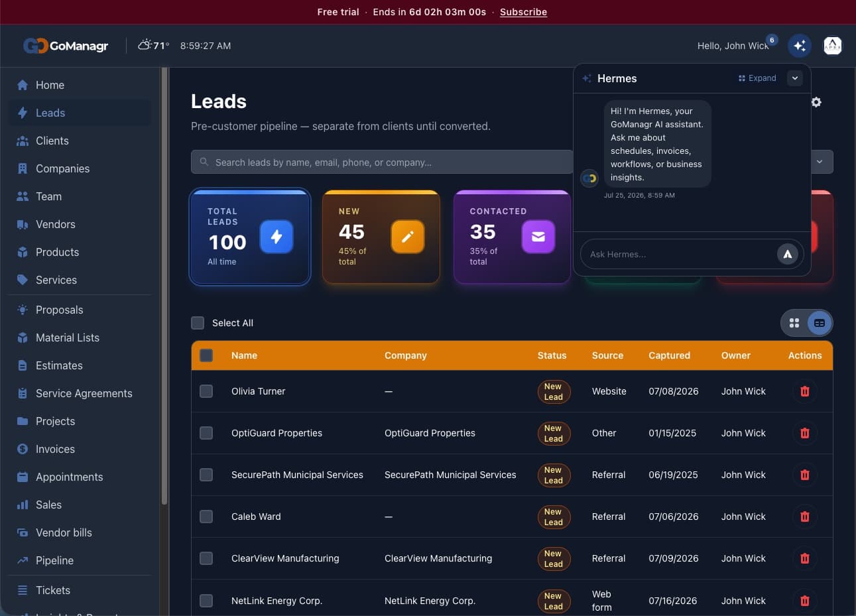Image resolution: width=856 pixels, height=616 pixels.
Task: Select the SecurePath Municipal Services checkbox
Action: click(x=206, y=475)
